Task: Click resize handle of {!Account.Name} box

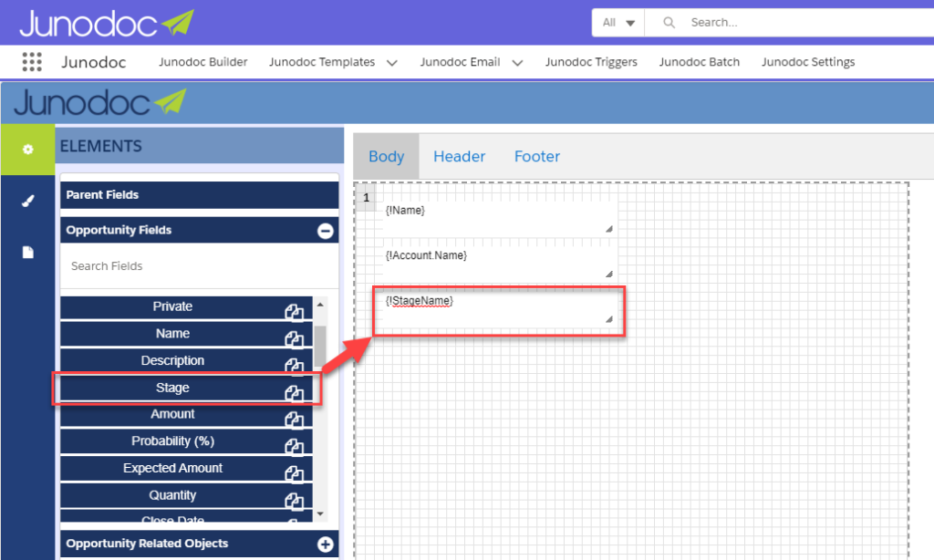Action: (x=608, y=274)
